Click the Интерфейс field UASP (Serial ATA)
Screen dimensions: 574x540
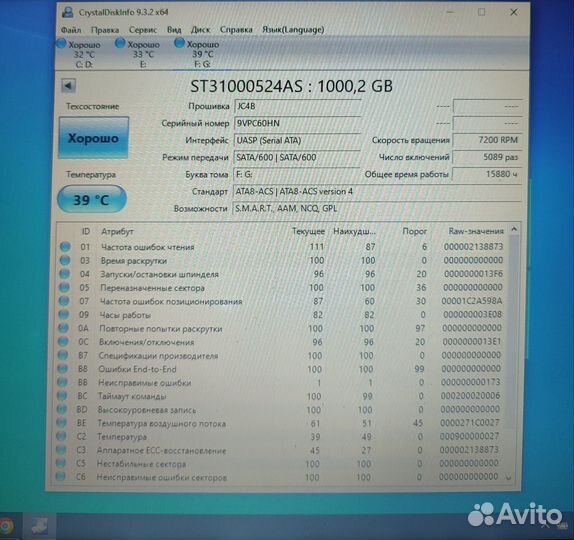coord(297,141)
